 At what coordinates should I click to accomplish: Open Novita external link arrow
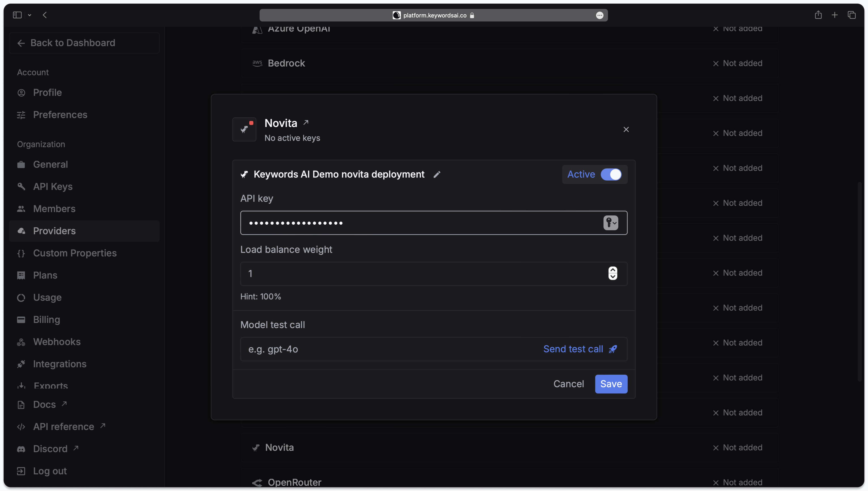pyautogui.click(x=306, y=122)
